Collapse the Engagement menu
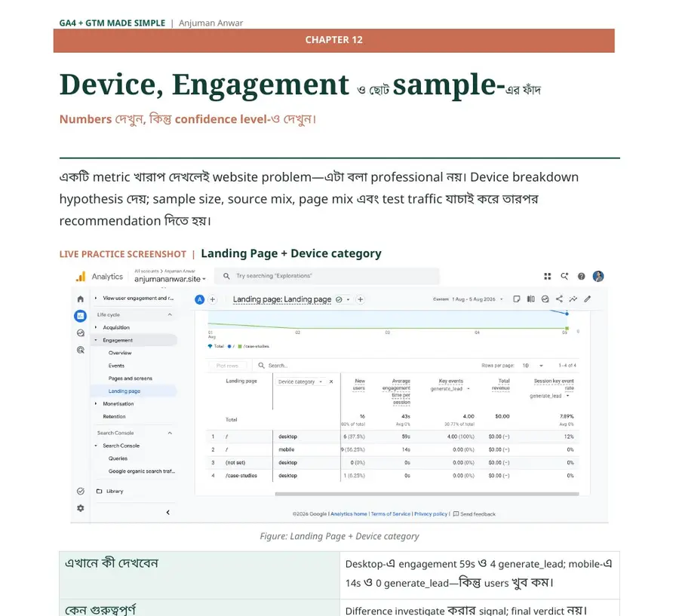The width and height of the screenshot is (679, 616). (x=96, y=340)
